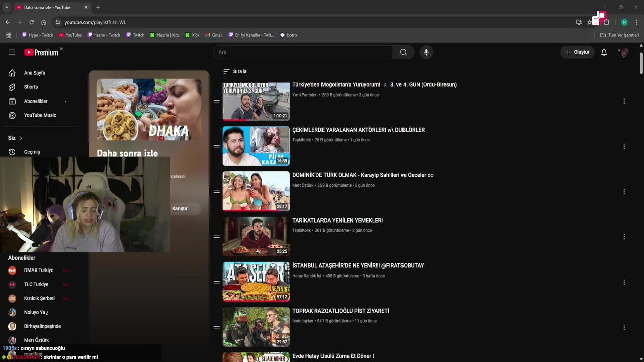Open options menu for Tarikatlarda Yenilen Yemekler video
Viewport: 644px width, 362px height.
pyautogui.click(x=624, y=237)
